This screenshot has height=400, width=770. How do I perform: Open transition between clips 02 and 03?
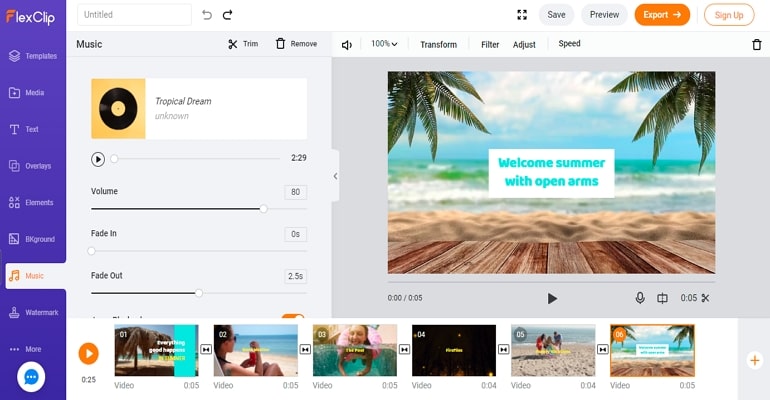pos(305,349)
